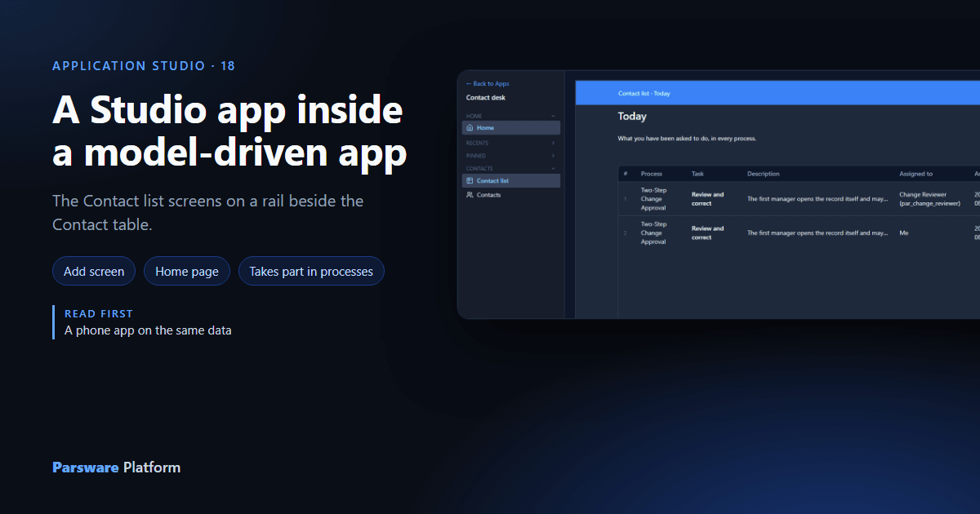Click row 2 description 'The first manager opens…'
The image size is (980, 514).
tap(817, 233)
